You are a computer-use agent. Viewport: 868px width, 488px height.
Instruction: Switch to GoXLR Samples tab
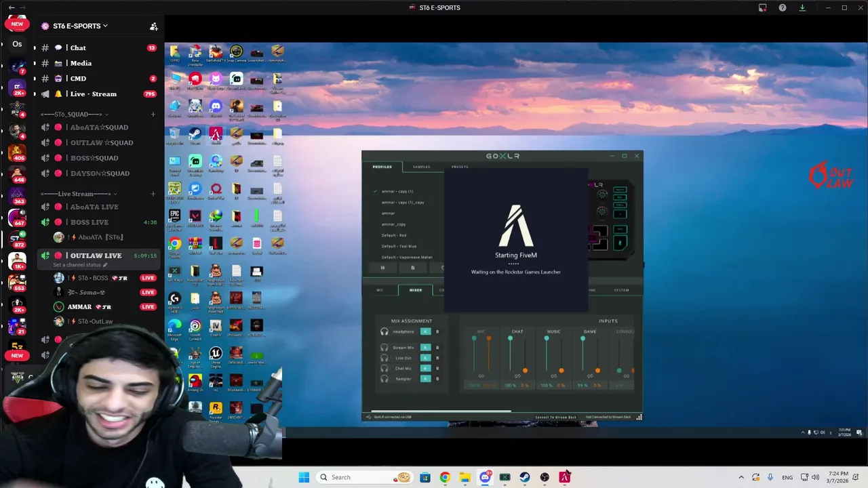pyautogui.click(x=421, y=167)
